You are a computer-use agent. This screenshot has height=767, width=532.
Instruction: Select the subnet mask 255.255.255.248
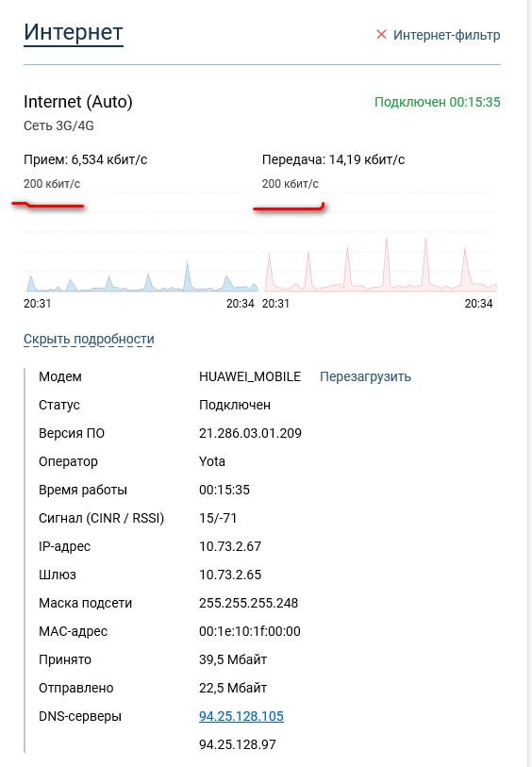tap(248, 603)
